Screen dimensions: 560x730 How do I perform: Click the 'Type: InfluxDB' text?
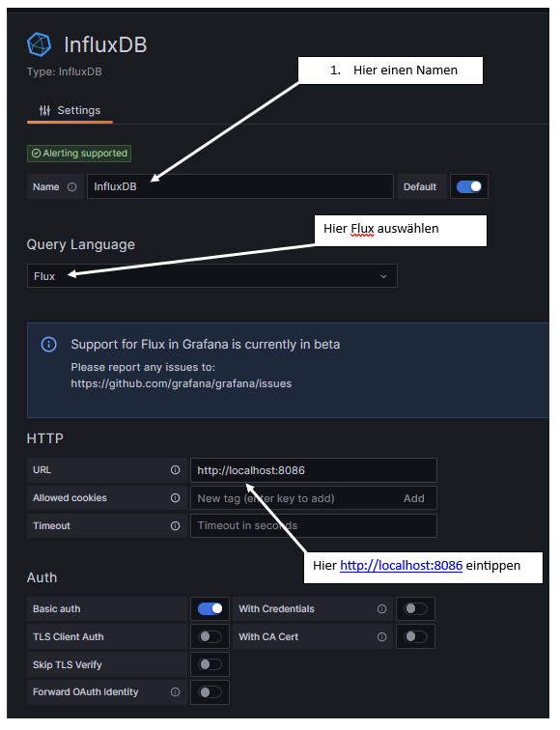(65, 71)
